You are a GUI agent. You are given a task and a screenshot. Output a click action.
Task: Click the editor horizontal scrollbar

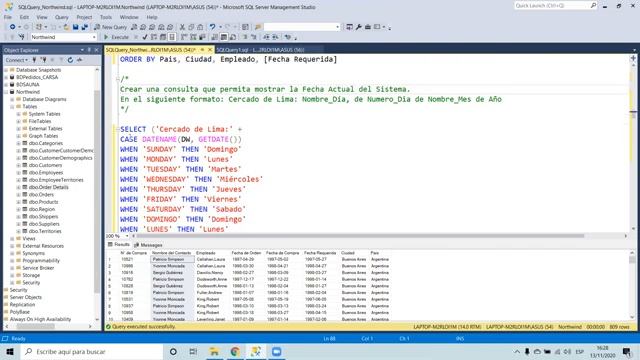(x=360, y=236)
